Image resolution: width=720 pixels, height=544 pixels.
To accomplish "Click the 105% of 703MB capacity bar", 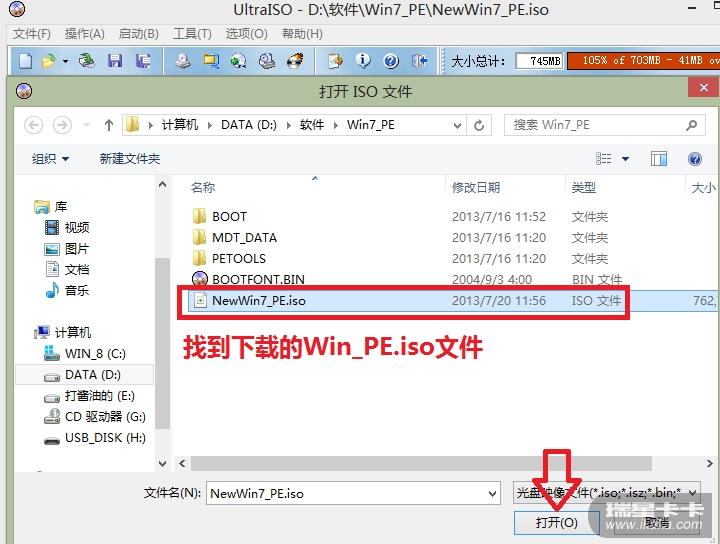I will (643, 61).
